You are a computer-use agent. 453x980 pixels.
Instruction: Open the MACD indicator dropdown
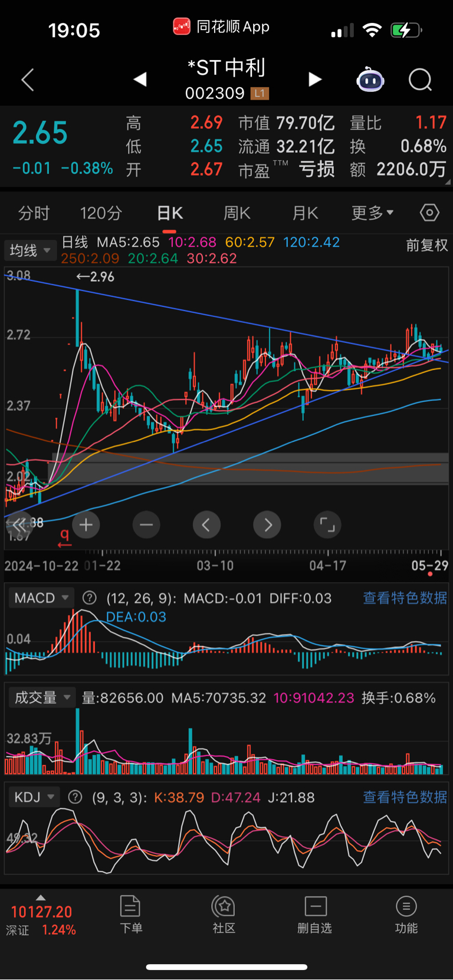(41, 598)
